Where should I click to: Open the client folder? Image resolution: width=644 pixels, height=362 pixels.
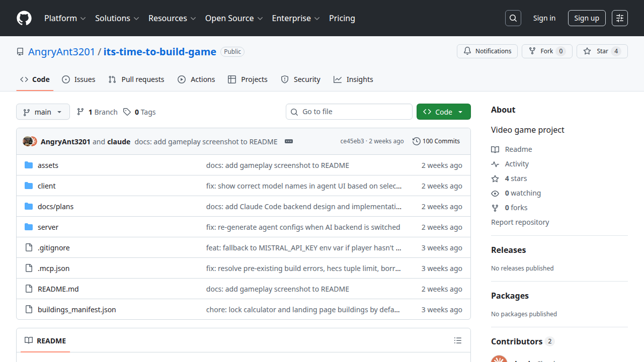click(x=47, y=186)
